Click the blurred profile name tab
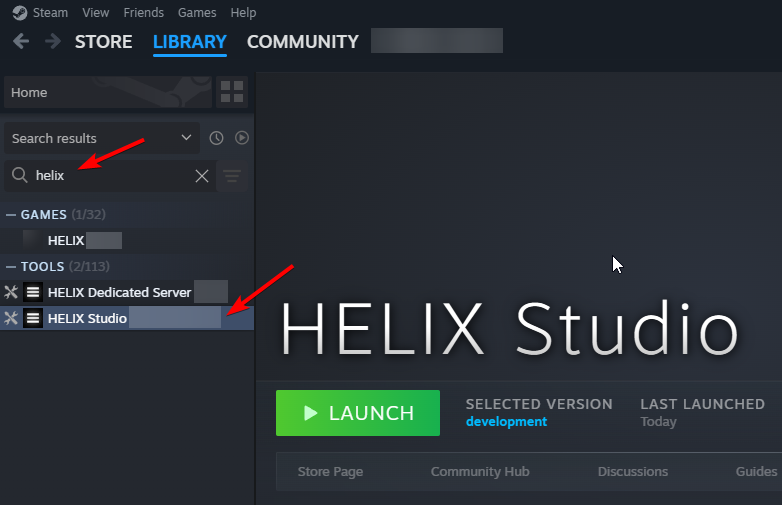 tap(437, 40)
